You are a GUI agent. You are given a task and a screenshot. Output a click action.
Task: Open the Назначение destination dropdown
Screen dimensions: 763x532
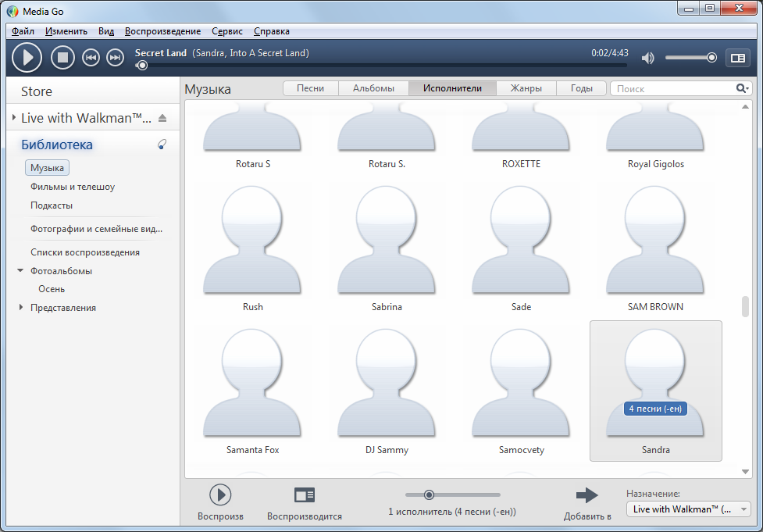tap(688, 509)
